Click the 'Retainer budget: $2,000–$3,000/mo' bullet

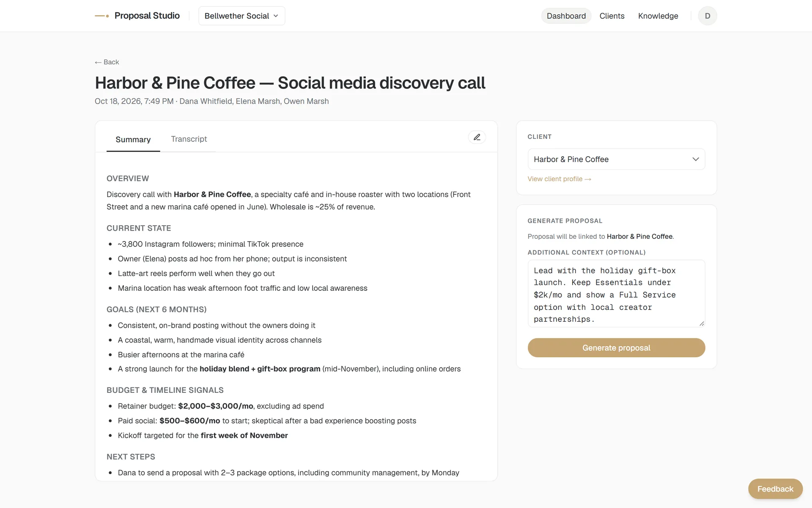[x=221, y=406]
